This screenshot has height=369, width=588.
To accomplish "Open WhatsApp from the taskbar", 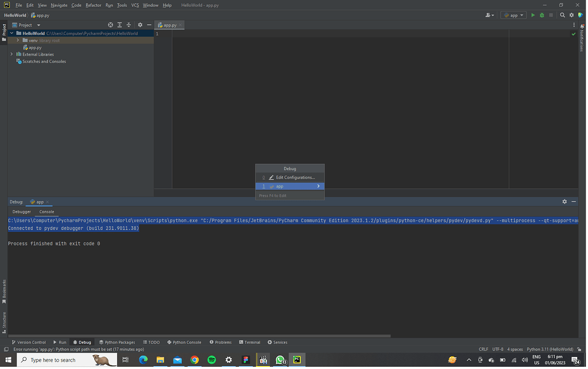I will click(280, 360).
